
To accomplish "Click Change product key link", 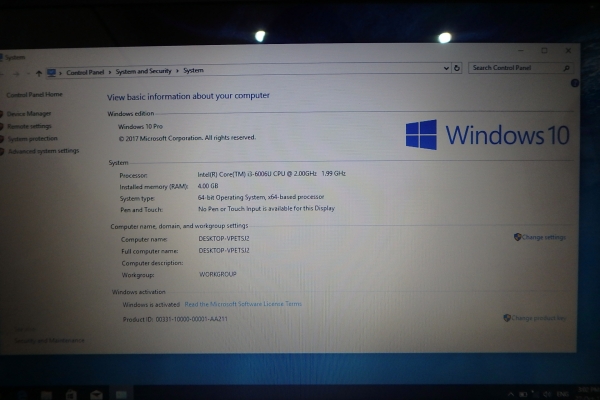I will pos(538,318).
